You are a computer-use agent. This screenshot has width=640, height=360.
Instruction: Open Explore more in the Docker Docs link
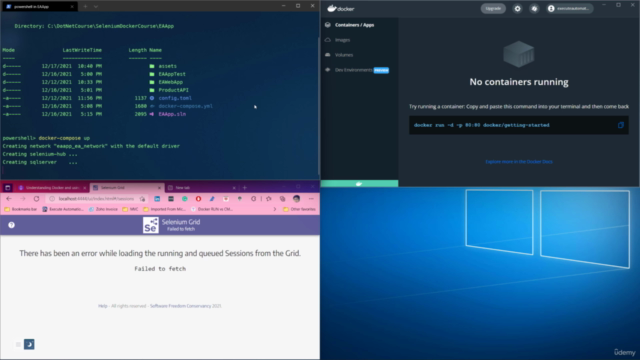click(x=519, y=162)
